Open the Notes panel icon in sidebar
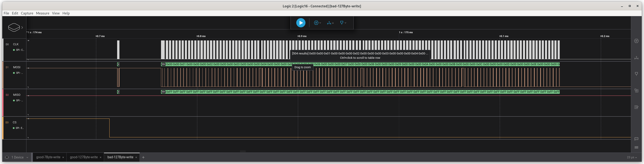Image resolution: width=644 pixels, height=164 pixels. (x=636, y=107)
